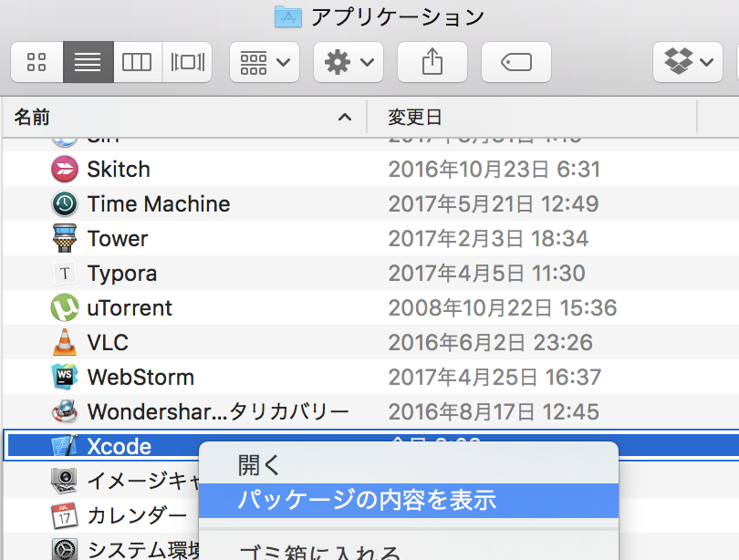
Task: Select the uTorrent app icon
Action: pos(65,307)
